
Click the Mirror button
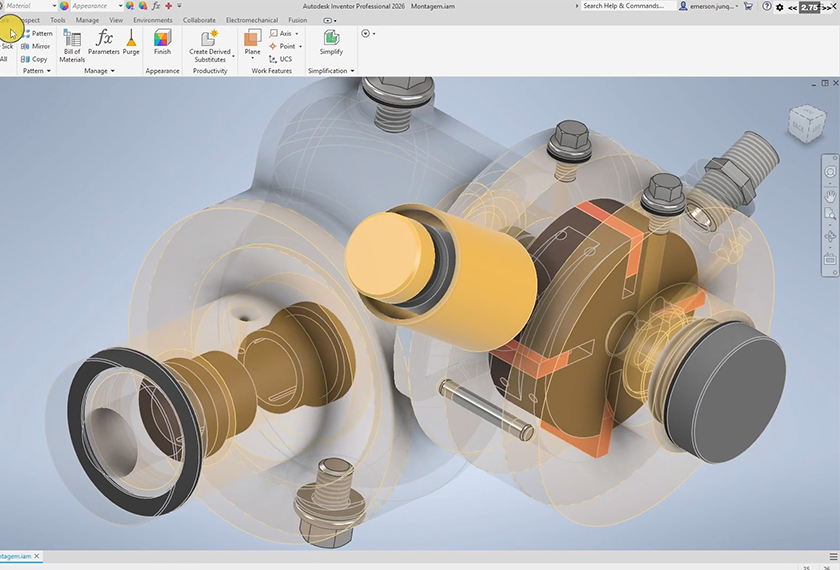coord(35,46)
